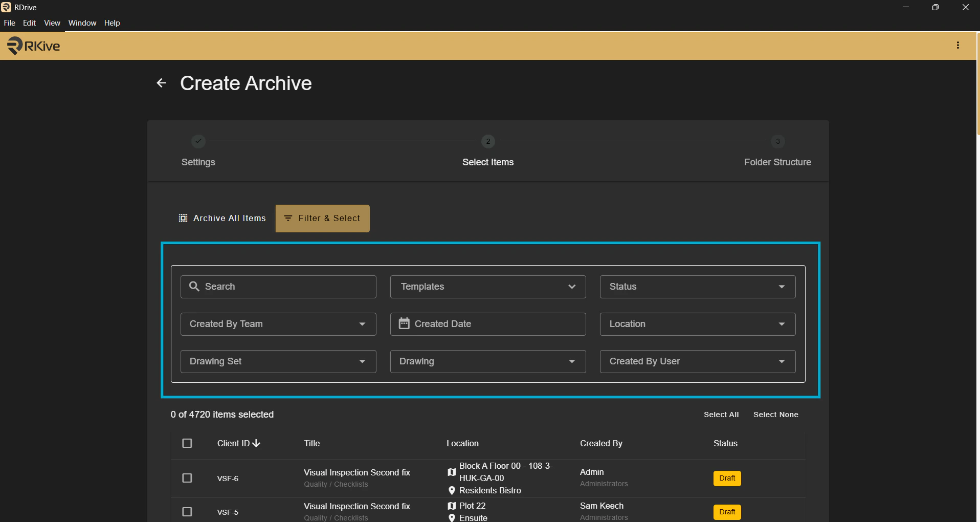This screenshot has height=522, width=980.
Task: Open the Location filter dropdown
Action: (x=697, y=324)
